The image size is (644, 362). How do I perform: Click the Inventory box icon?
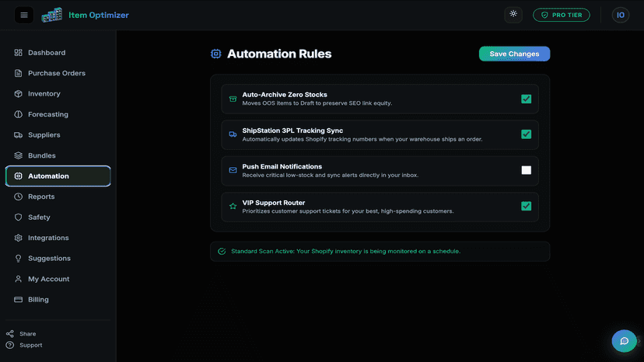18,93
